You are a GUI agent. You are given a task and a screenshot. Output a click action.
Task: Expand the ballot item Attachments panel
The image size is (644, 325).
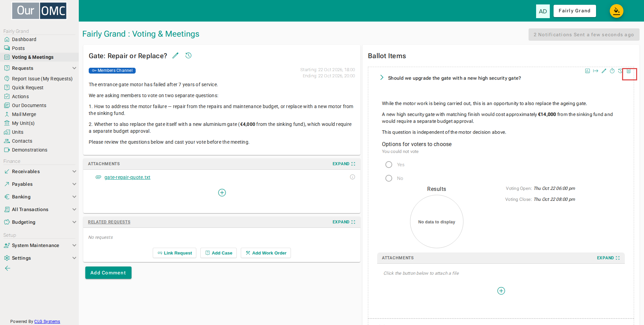(x=608, y=258)
